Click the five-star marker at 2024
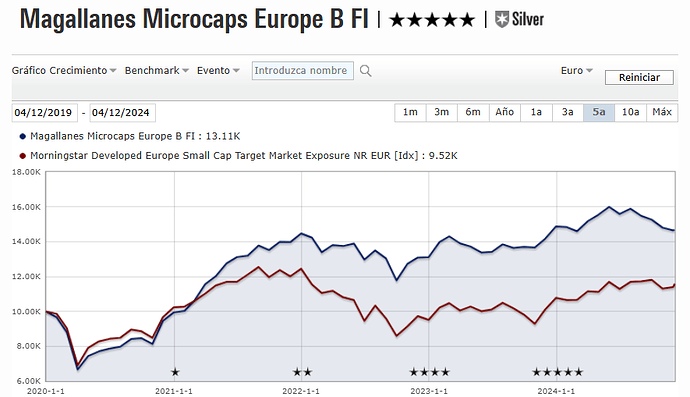 pyautogui.click(x=558, y=372)
